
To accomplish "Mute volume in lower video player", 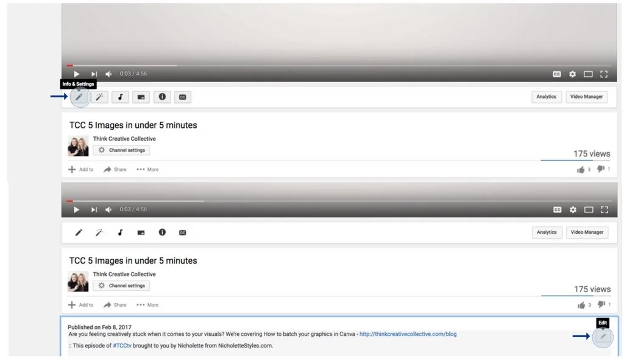I will 108,210.
